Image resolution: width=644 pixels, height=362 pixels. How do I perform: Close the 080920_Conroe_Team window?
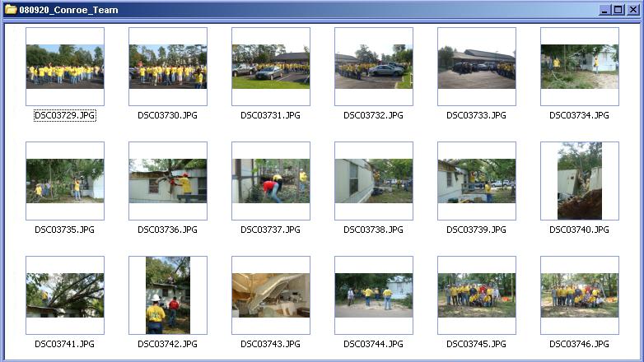633,10
